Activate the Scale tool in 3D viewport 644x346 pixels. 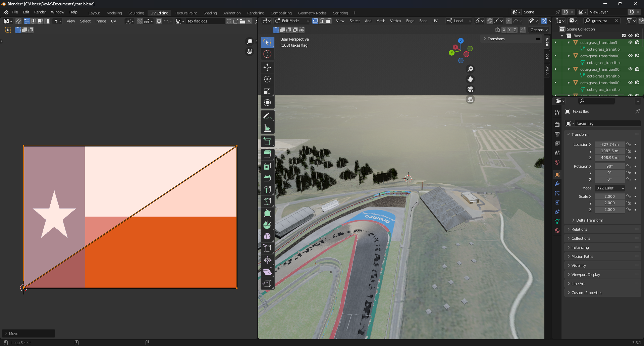click(x=267, y=91)
